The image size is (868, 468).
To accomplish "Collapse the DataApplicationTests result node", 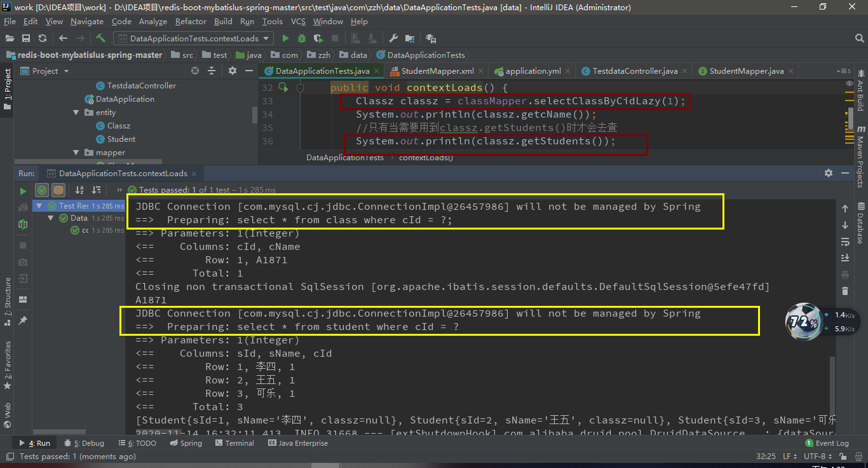I will (x=52, y=218).
